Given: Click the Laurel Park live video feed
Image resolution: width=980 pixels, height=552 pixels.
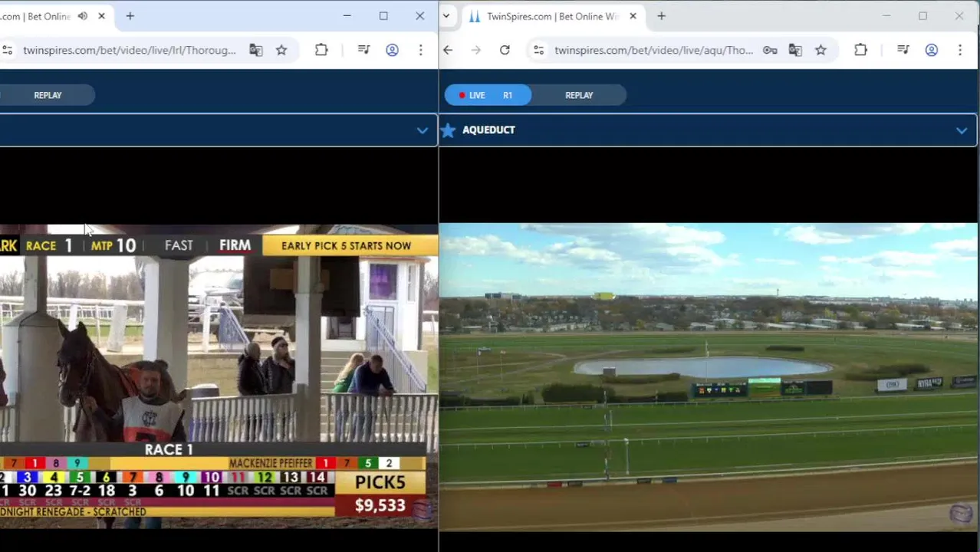Looking at the screenshot, I should [219, 376].
